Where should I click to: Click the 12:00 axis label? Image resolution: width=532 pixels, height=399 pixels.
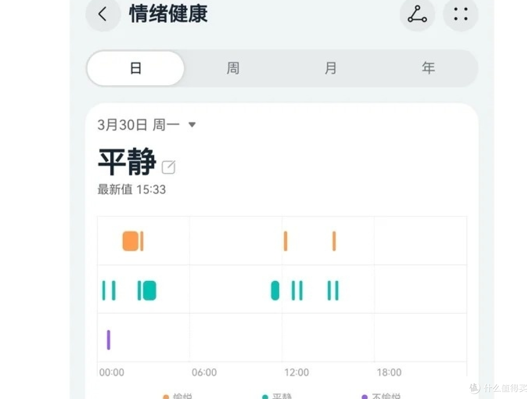pos(297,372)
